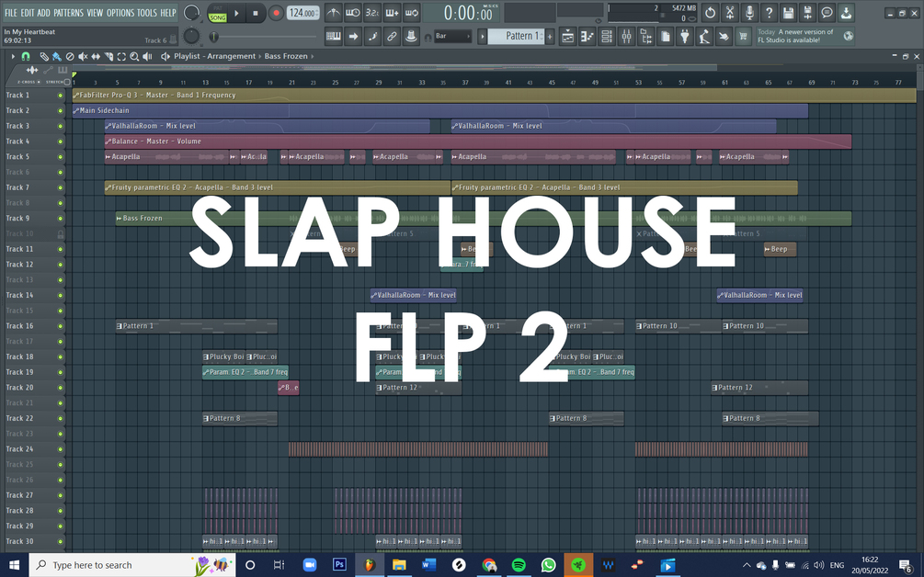Select the draw pencil tool in playlist

point(44,57)
